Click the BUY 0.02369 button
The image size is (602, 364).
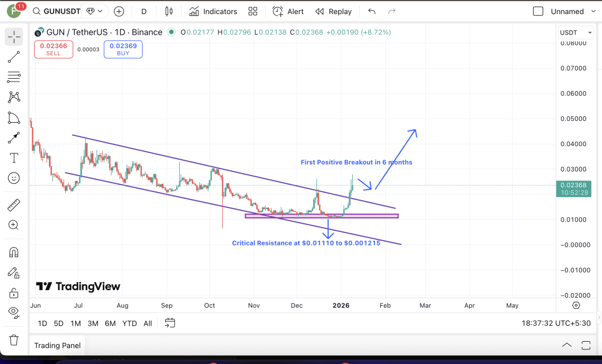point(123,49)
